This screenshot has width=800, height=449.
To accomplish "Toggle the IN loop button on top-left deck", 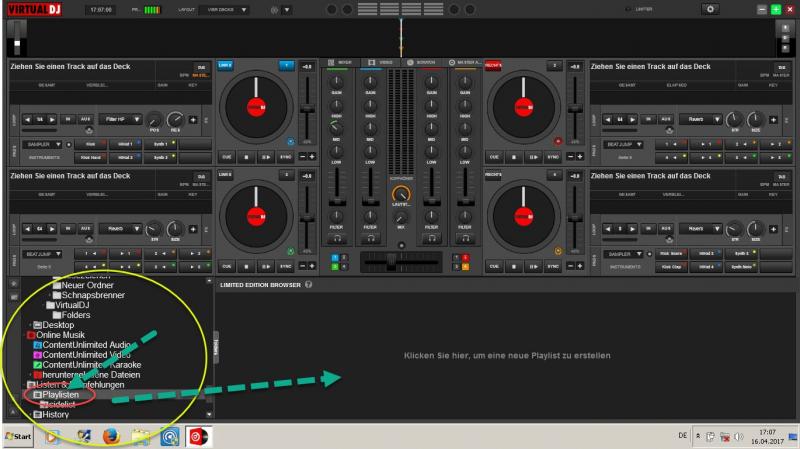I will (x=67, y=119).
